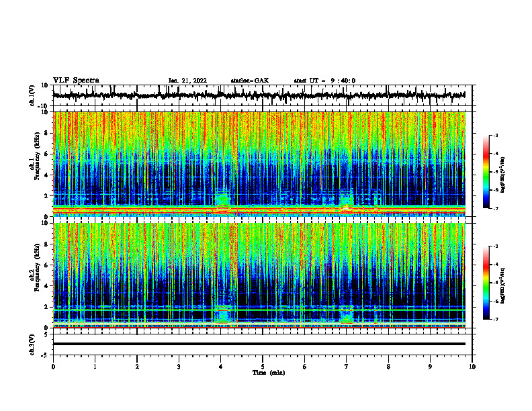
Task: Click the 'ch.1(V)' waveform axis label
Action: point(32,95)
